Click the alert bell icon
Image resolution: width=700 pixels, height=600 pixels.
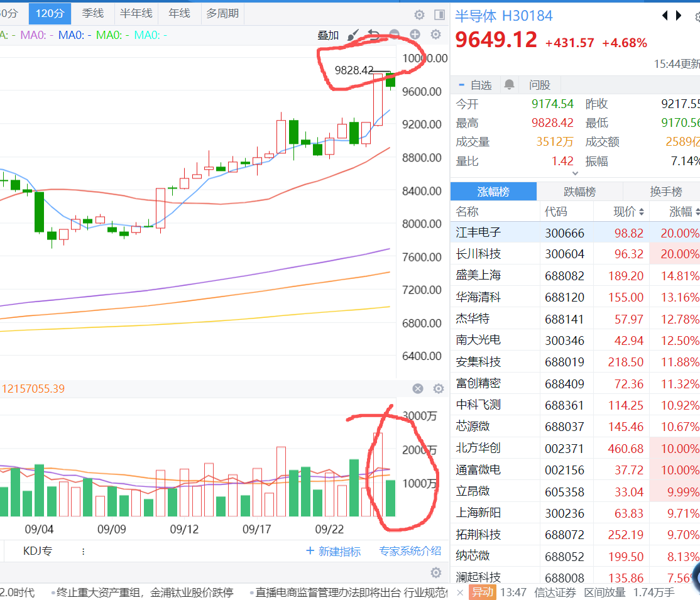509,85
